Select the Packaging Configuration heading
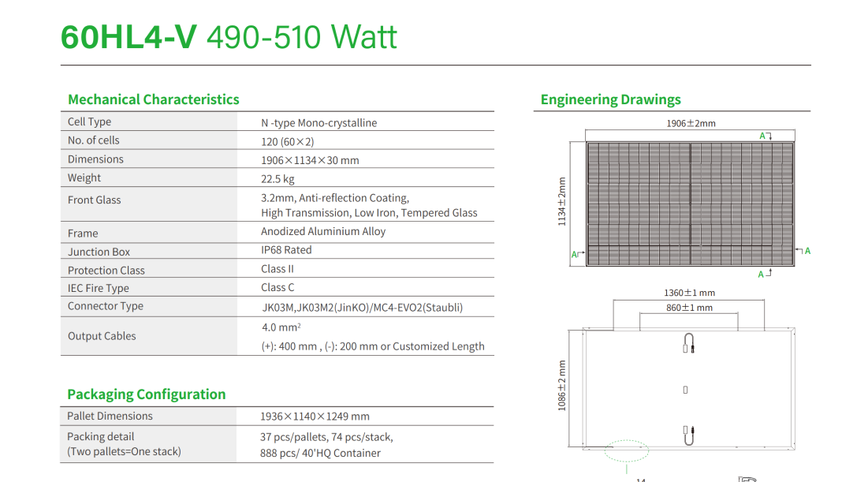 click(147, 394)
